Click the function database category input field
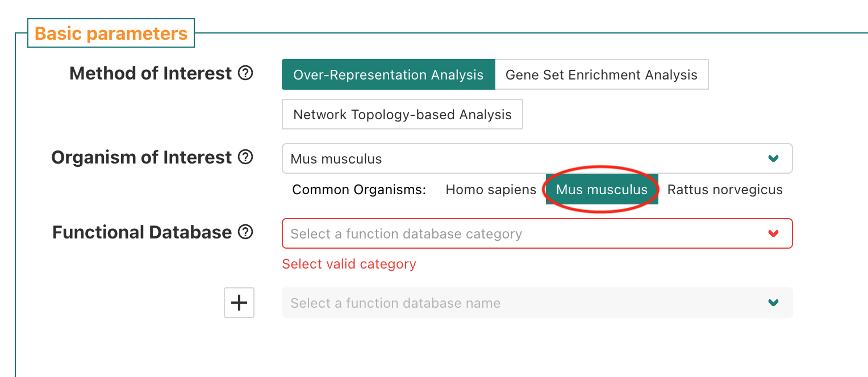Viewport: 868px width, 377px height. (x=454, y=233)
